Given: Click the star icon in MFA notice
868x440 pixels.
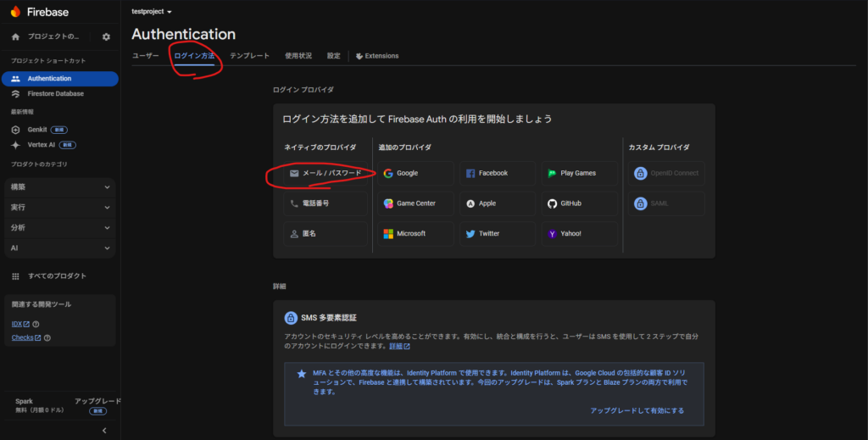Looking at the screenshot, I should point(301,374).
